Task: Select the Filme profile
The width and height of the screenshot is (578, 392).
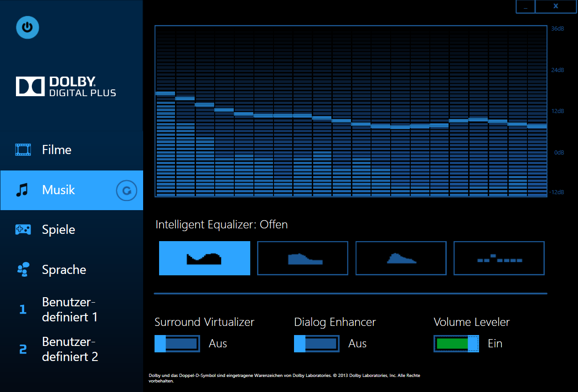Action: [72, 150]
